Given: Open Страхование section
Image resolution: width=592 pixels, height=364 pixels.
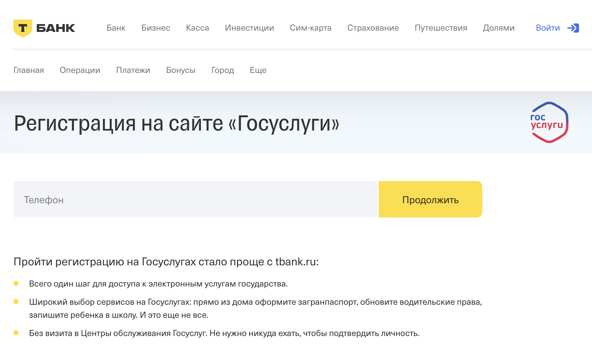Looking at the screenshot, I should 373,28.
